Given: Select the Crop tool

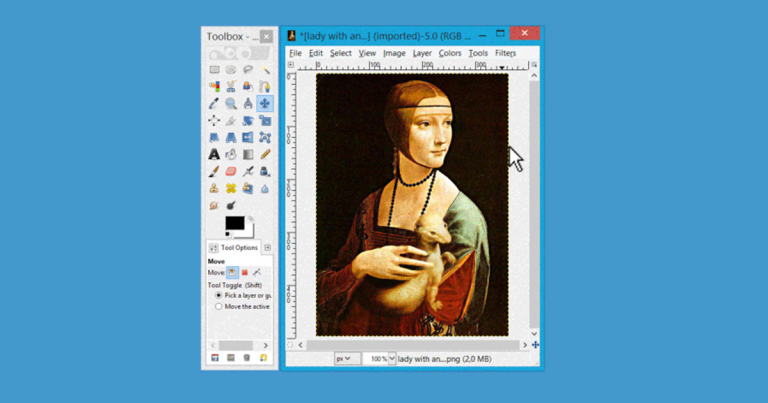Looking at the screenshot, I should [x=231, y=120].
